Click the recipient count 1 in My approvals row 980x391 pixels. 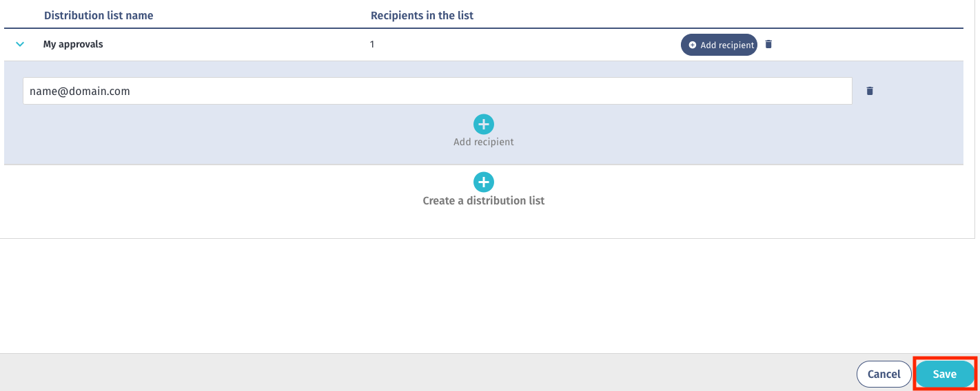point(372,44)
